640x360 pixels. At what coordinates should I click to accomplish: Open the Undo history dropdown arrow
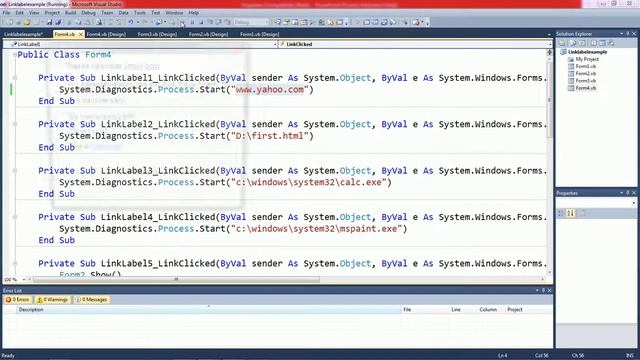(138, 22)
